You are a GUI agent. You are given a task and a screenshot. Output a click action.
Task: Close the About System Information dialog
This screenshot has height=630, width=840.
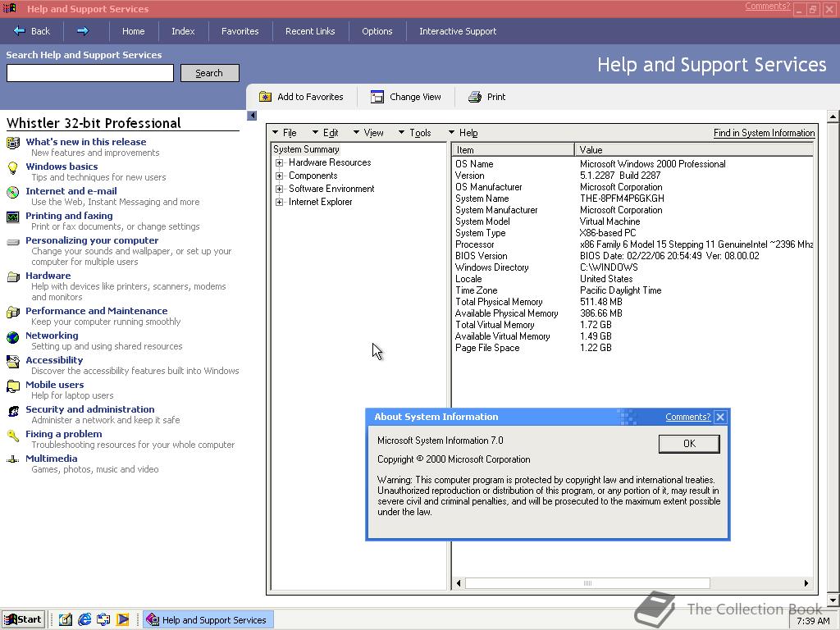[x=720, y=417]
